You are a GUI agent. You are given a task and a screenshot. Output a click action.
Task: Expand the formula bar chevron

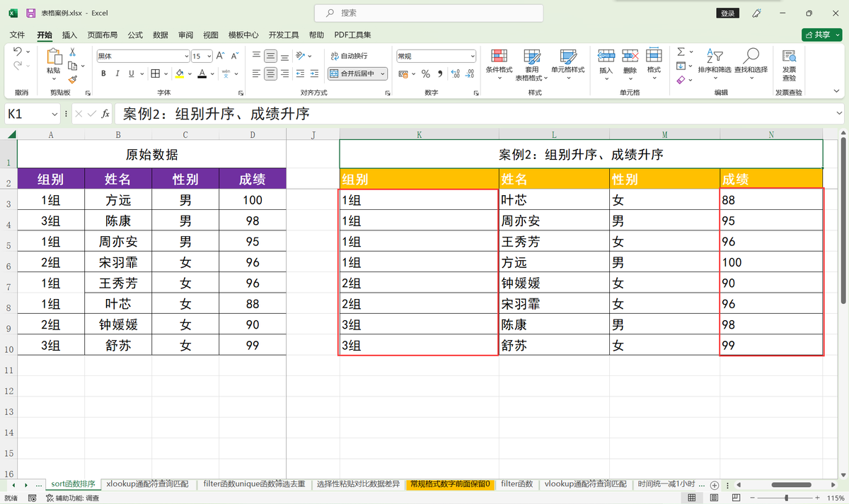[839, 113]
